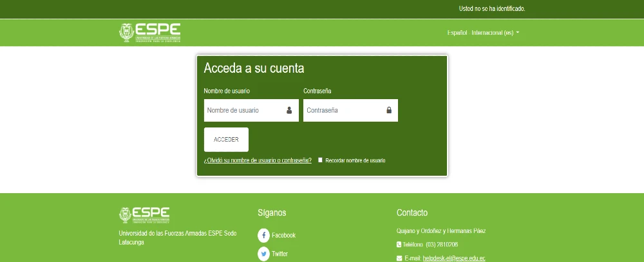Screen dimensions: 644x262
Task: Enable Recordar nombre de usuario checkbox
Action: [x=321, y=160]
